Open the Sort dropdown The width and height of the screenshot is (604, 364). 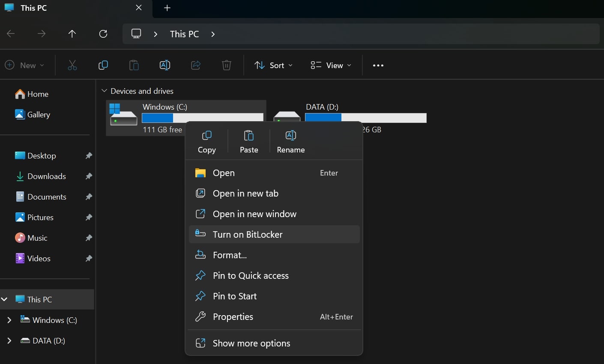tap(274, 66)
